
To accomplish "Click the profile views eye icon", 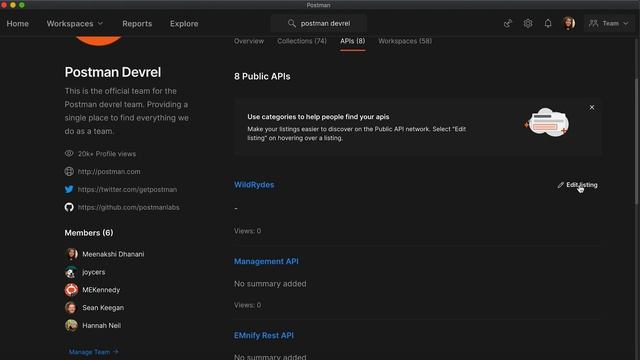I will 69,153.
